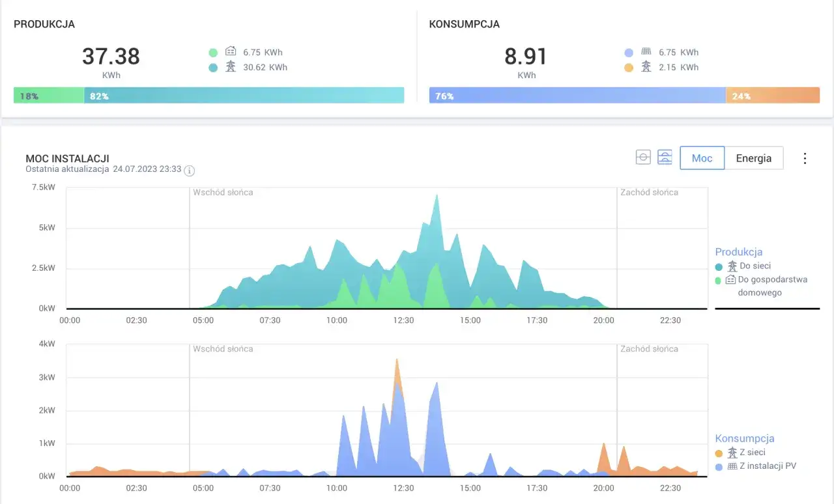Click the orange 24% consumption bar segment
The width and height of the screenshot is (834, 504).
point(773,96)
